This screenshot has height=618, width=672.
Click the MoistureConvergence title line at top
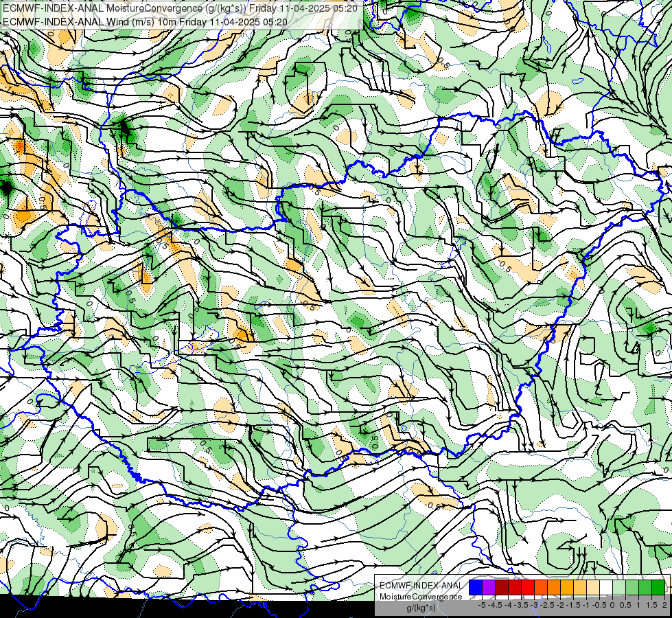(x=180, y=8)
